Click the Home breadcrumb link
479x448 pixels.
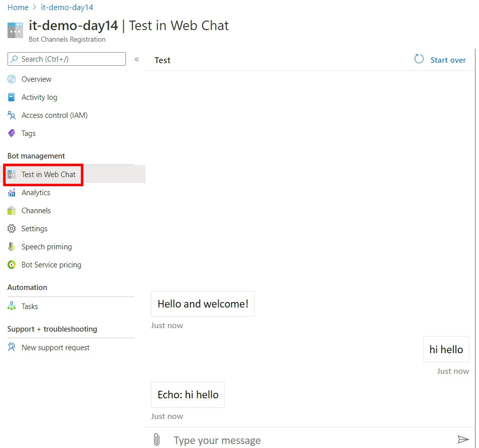tap(18, 8)
